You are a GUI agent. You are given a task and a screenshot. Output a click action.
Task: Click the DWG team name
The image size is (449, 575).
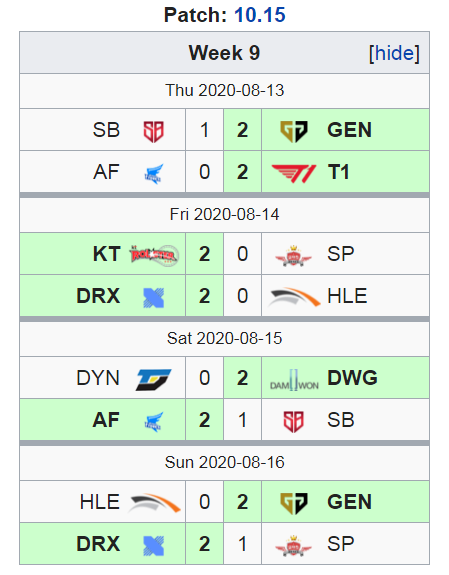click(352, 378)
